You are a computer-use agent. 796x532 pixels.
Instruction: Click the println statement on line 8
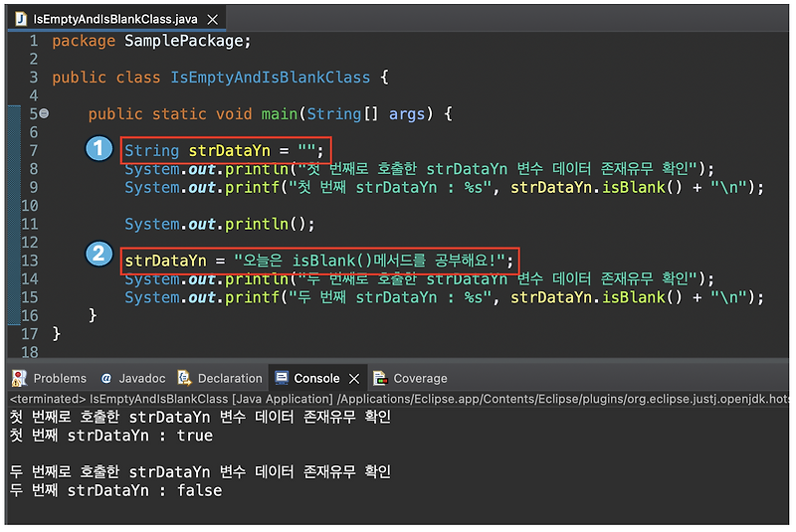pos(419,169)
